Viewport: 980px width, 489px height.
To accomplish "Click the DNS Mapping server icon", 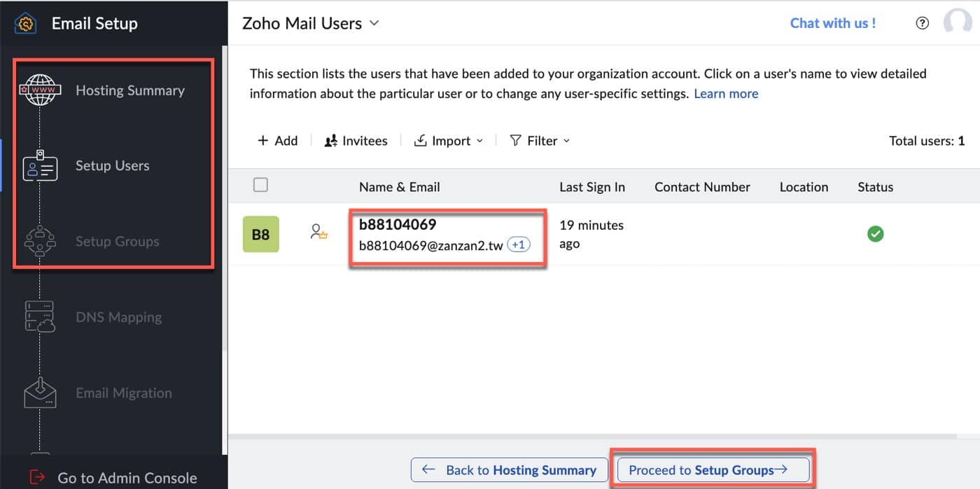I will tap(40, 317).
